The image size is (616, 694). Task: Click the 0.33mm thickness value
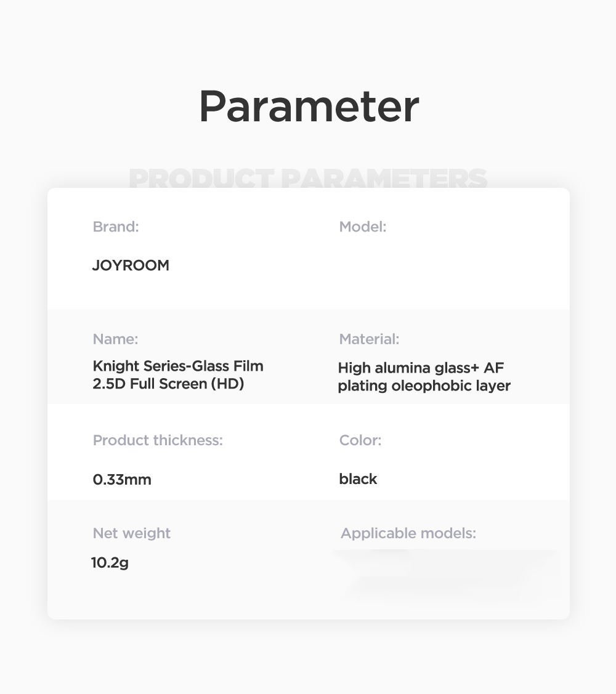tap(122, 479)
